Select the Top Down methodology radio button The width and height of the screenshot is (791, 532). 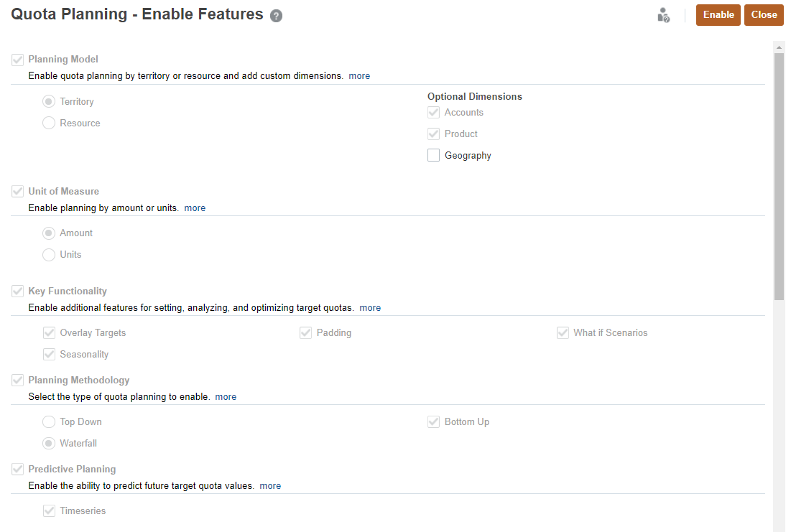click(x=48, y=421)
